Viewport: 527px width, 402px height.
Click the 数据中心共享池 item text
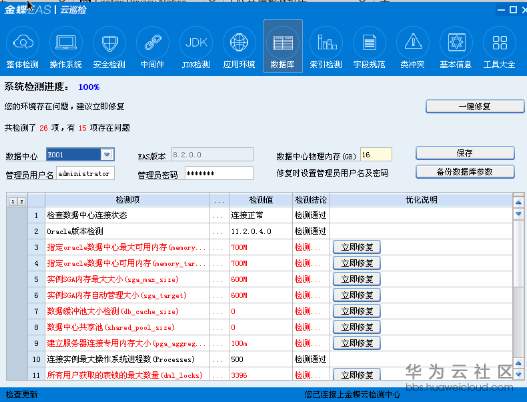click(x=111, y=327)
